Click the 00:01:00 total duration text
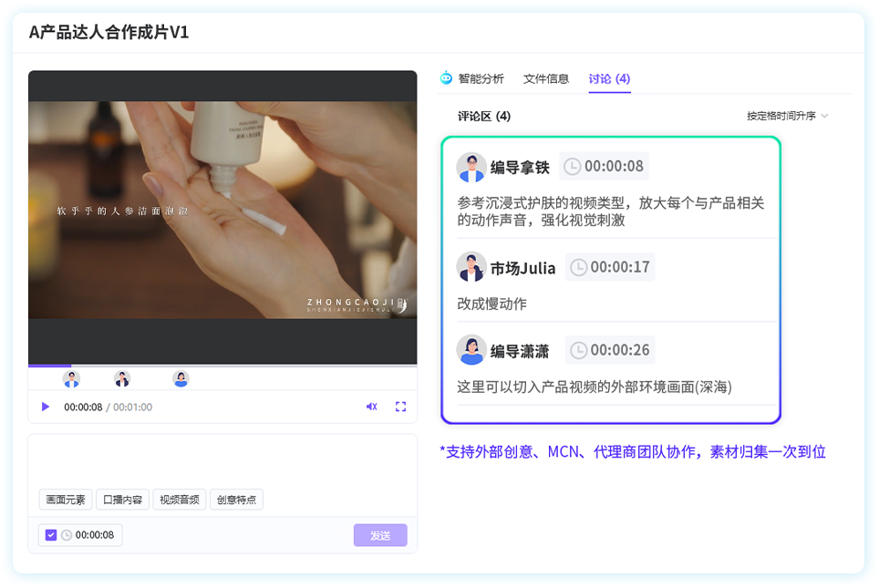This screenshot has height=588, width=879. pyautogui.click(x=133, y=407)
